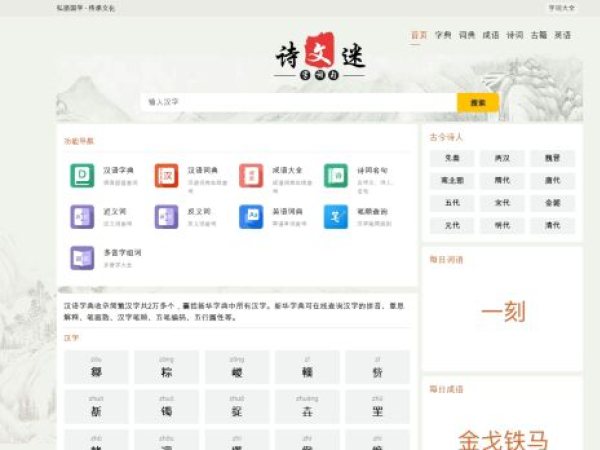600x450 pixels.
Task: Select the 五代 poets era button
Action: click(452, 203)
